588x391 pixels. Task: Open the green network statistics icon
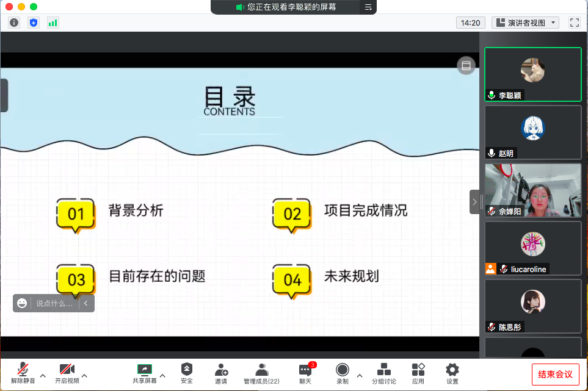[53, 23]
